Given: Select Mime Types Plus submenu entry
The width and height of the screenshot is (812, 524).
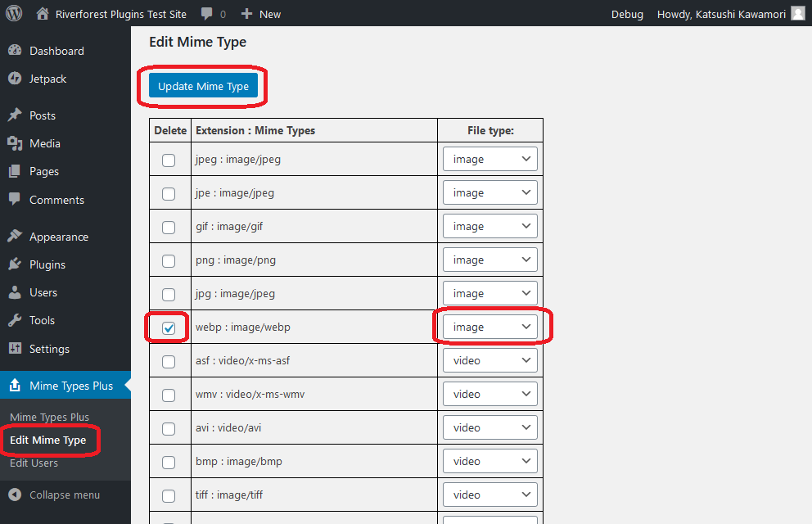Looking at the screenshot, I should 49,417.
